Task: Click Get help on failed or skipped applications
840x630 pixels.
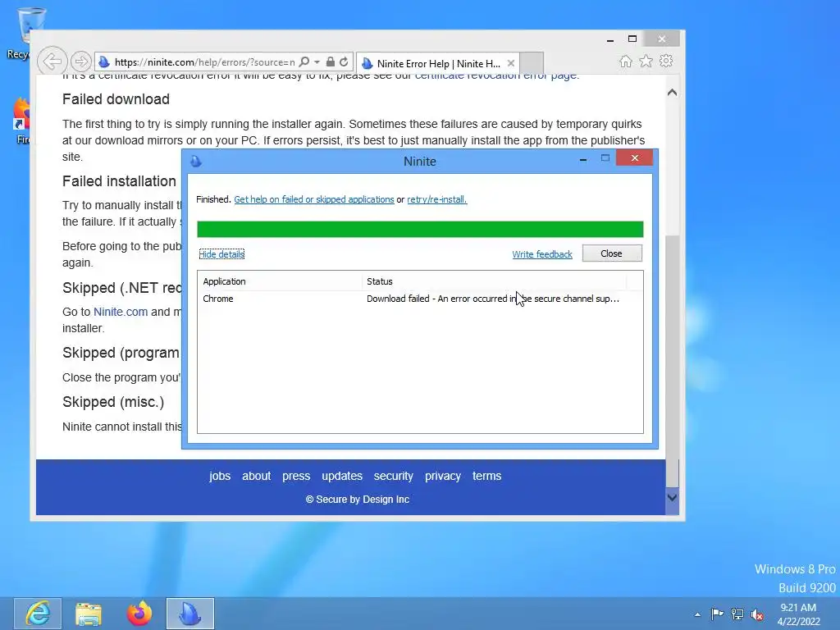Action: pos(314,199)
